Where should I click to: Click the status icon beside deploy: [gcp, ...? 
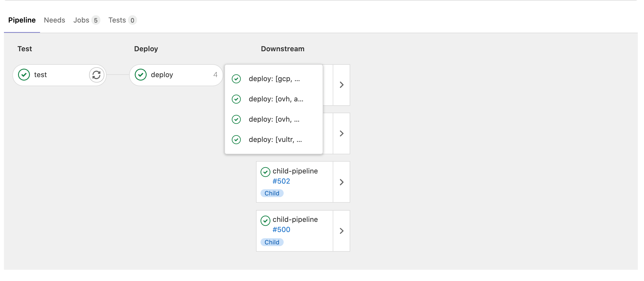click(x=236, y=79)
